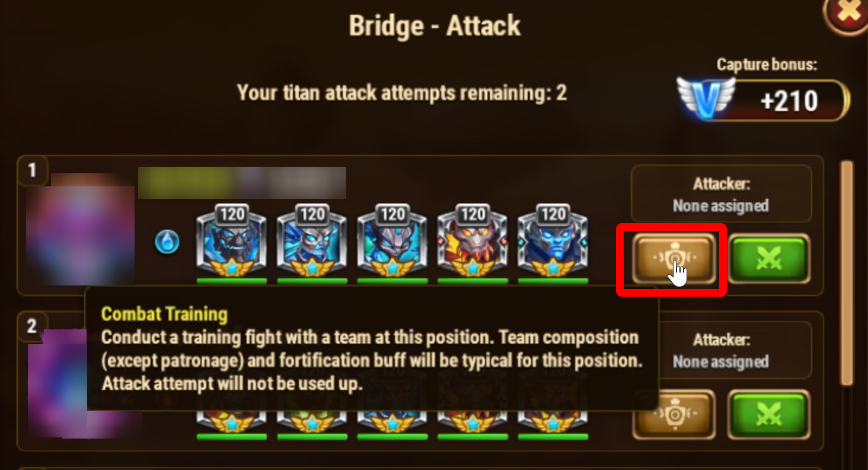Click position 1 'Attacker: None assigned' box

click(721, 194)
